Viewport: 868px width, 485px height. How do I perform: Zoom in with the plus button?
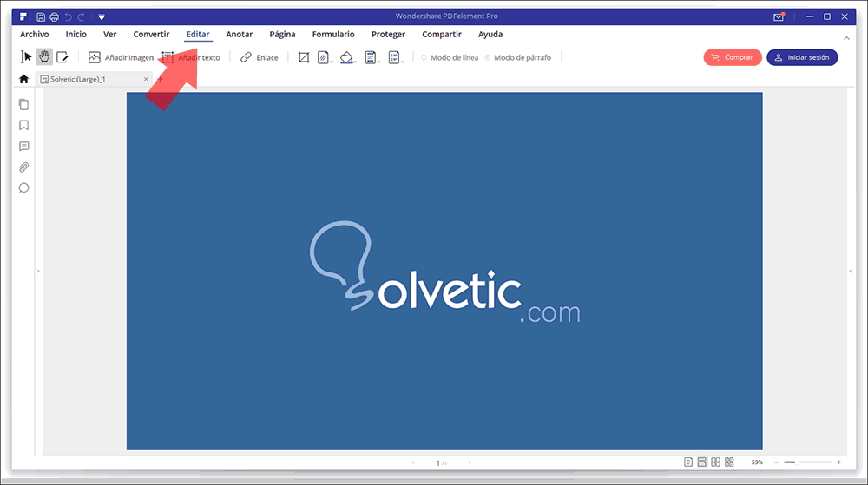coord(838,462)
